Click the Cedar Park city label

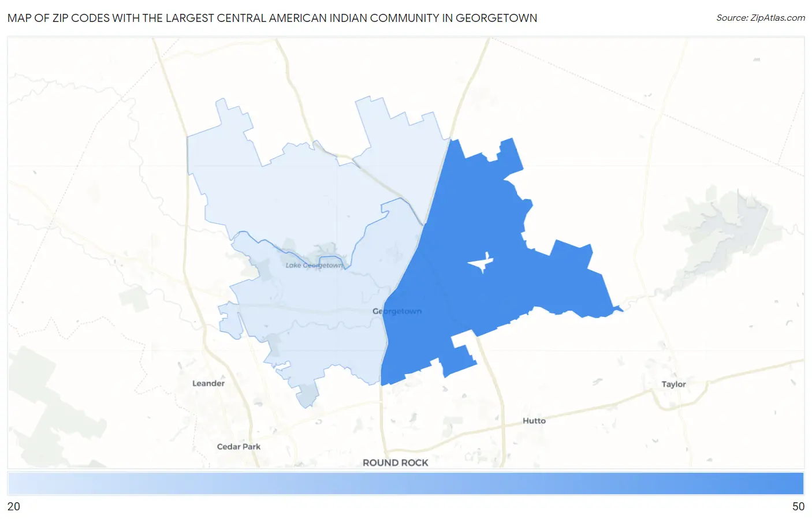pyautogui.click(x=239, y=446)
